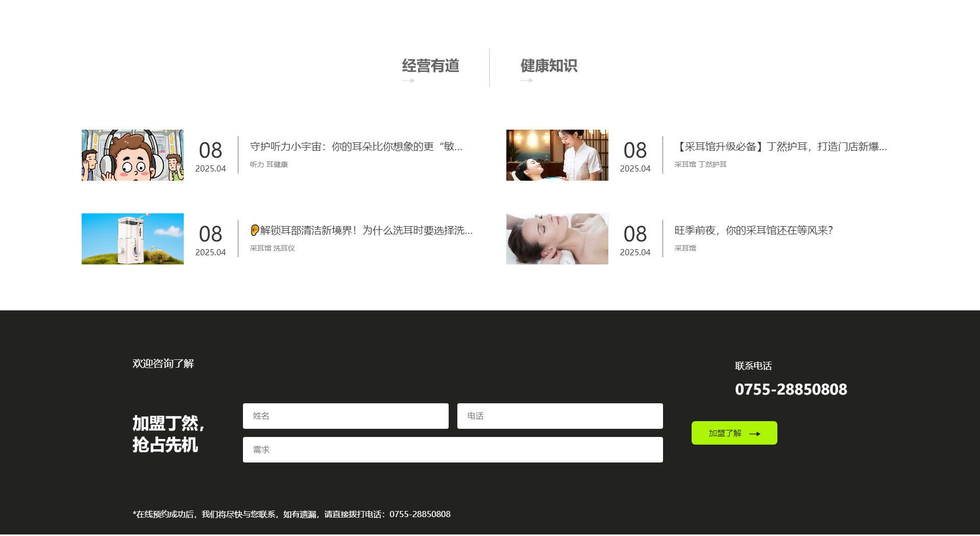The image size is (980, 536).
Task: Click the 采耳馆 丁然护耳 tag text
Action: 700,164
